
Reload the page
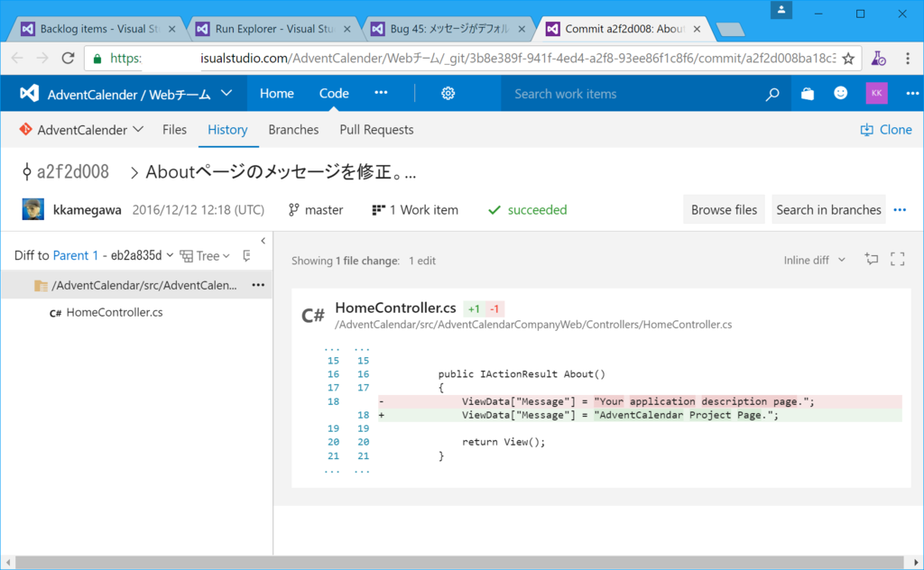point(68,58)
